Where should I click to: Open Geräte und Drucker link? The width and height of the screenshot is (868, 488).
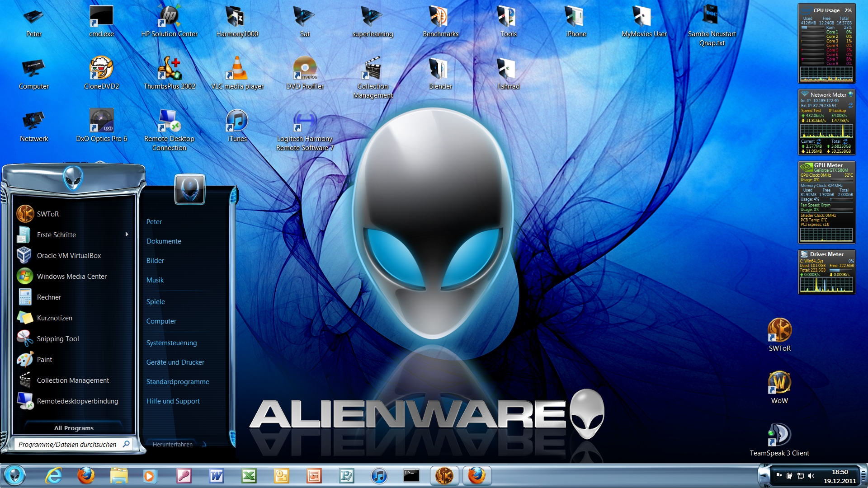175,362
